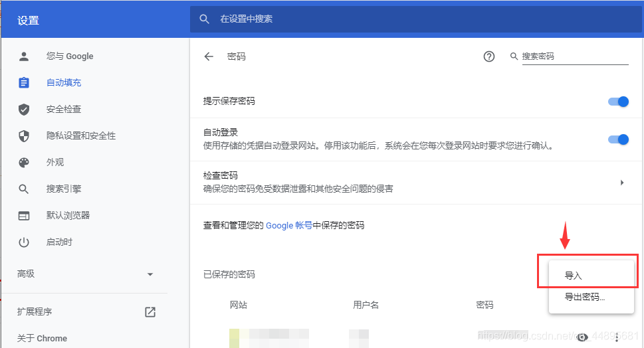Click the 网站 column header
The image size is (644, 348).
(238, 305)
